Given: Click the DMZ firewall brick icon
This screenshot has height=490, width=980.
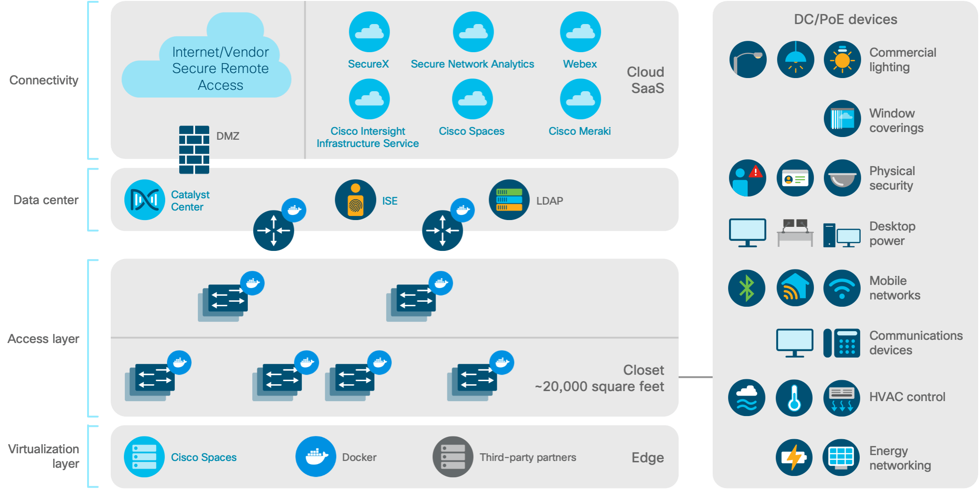Looking at the screenshot, I should tap(194, 150).
